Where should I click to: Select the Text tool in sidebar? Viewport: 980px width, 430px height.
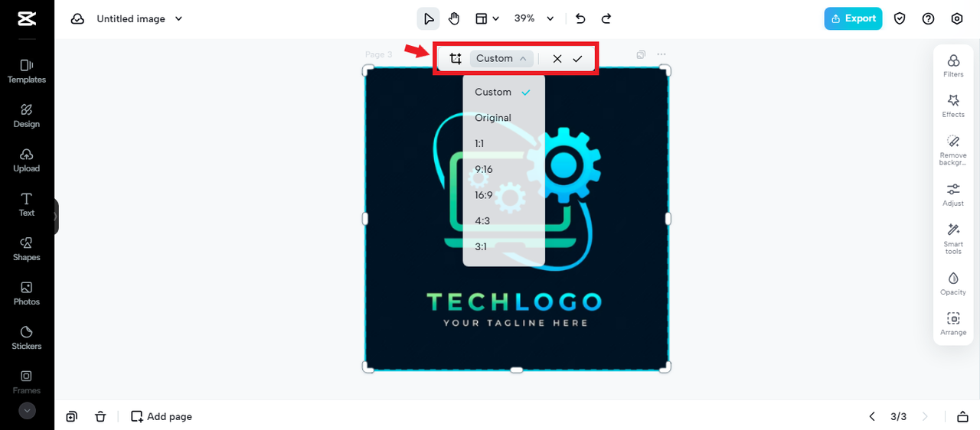(x=27, y=204)
